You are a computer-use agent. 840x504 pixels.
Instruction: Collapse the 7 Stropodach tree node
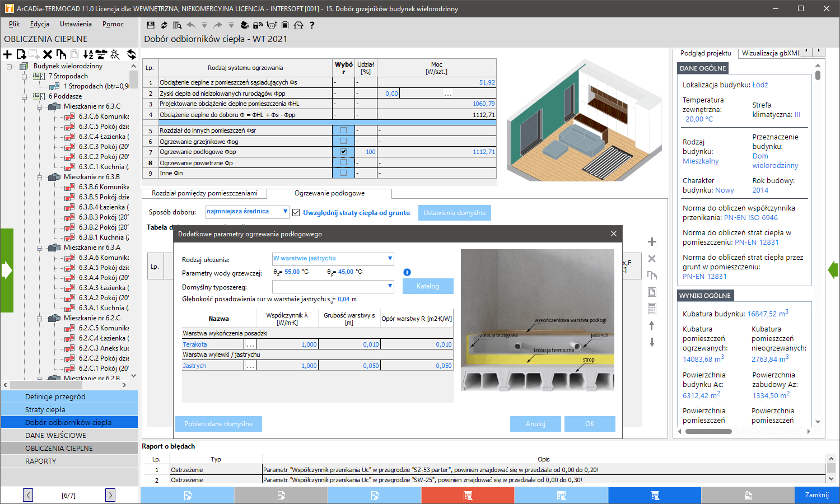25,76
